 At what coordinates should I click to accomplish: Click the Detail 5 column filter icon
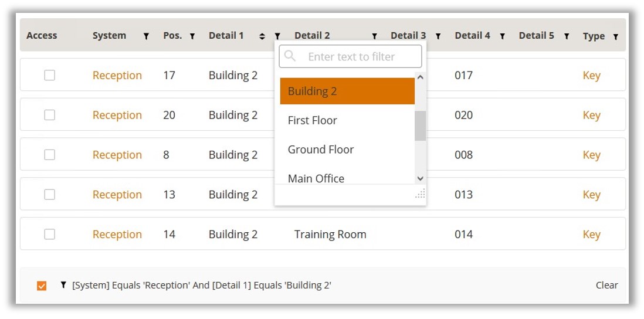pos(567,36)
